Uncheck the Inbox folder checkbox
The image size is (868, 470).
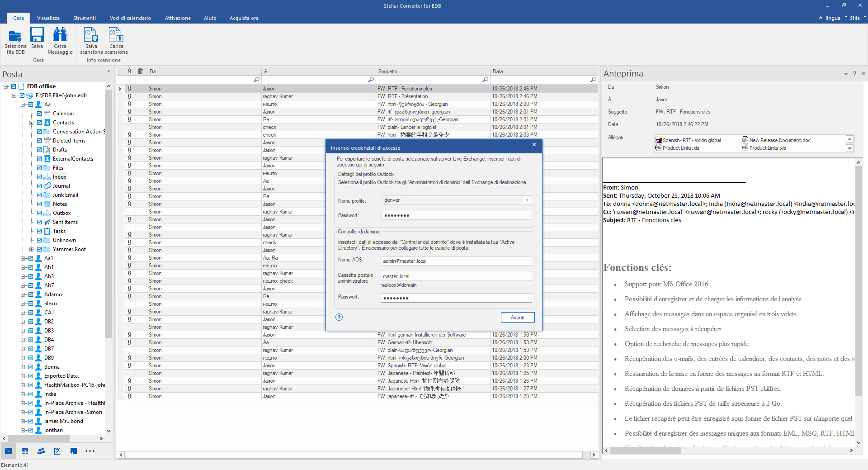39,177
